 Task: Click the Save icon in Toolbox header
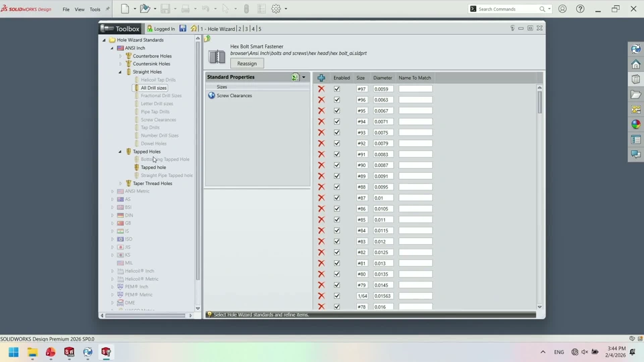[182, 28]
